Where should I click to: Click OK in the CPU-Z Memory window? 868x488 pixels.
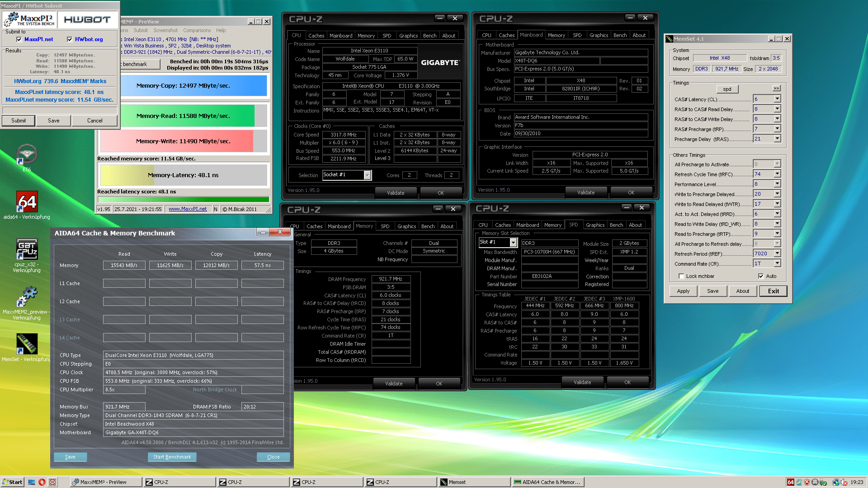pyautogui.click(x=439, y=384)
